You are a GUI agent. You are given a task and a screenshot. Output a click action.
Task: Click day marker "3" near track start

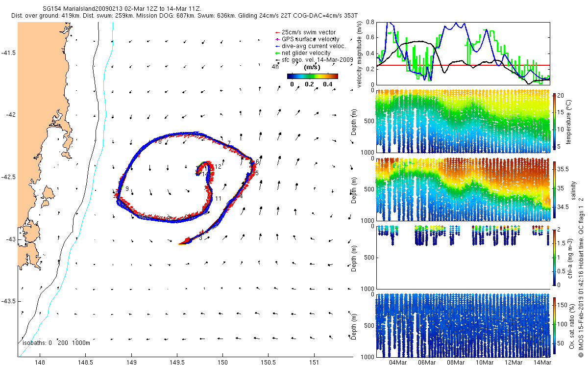coord(201,238)
